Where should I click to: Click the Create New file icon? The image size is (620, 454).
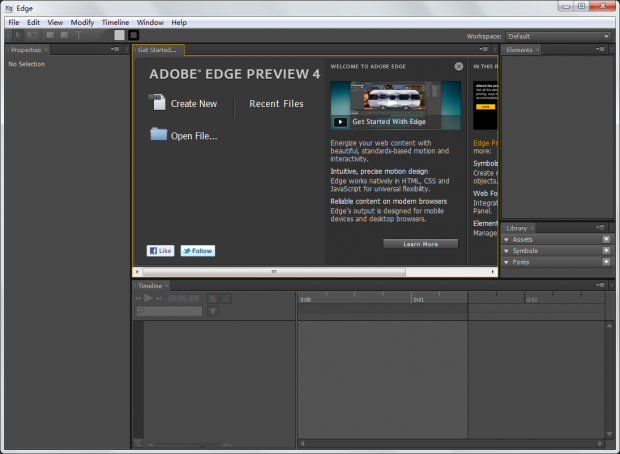pyautogui.click(x=158, y=102)
